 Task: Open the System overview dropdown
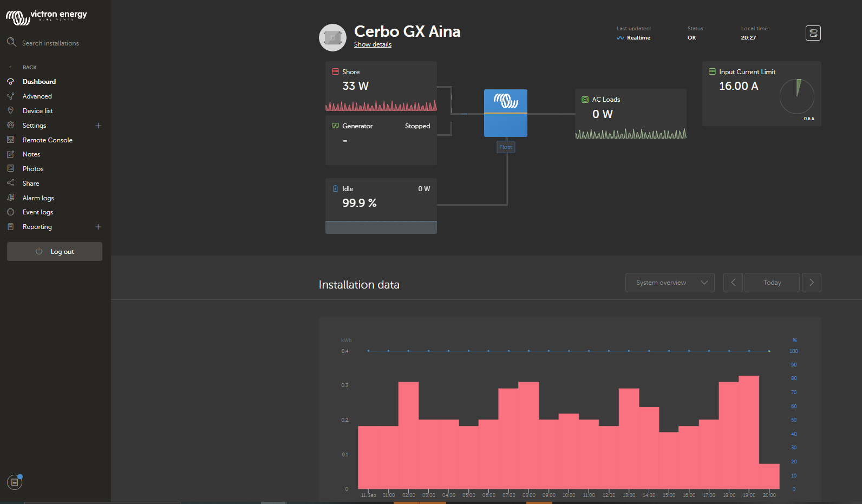tap(670, 283)
